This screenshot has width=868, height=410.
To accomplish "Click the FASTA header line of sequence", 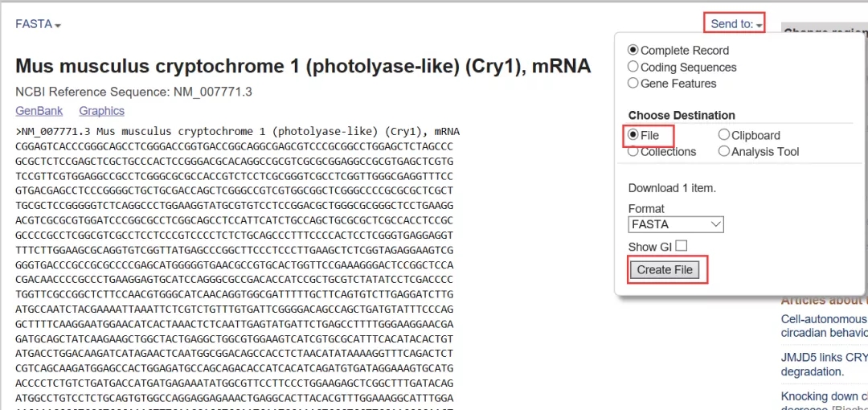I will (238, 132).
